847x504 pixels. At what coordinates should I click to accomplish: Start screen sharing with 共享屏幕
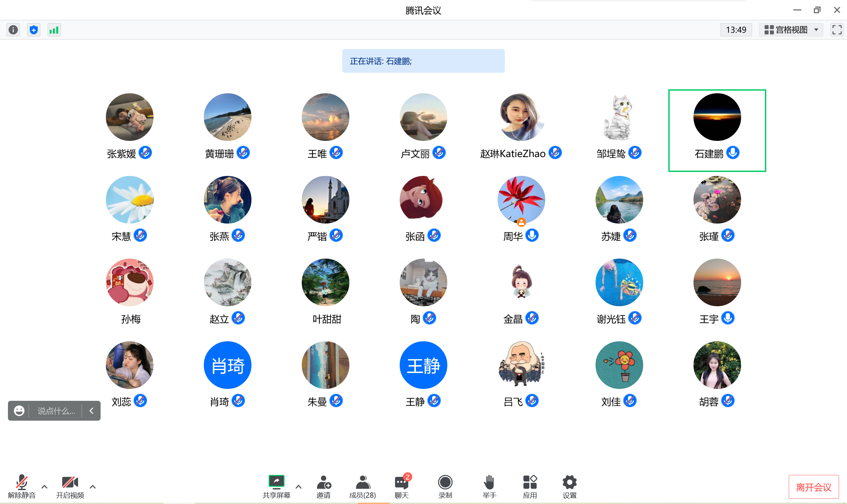(277, 486)
